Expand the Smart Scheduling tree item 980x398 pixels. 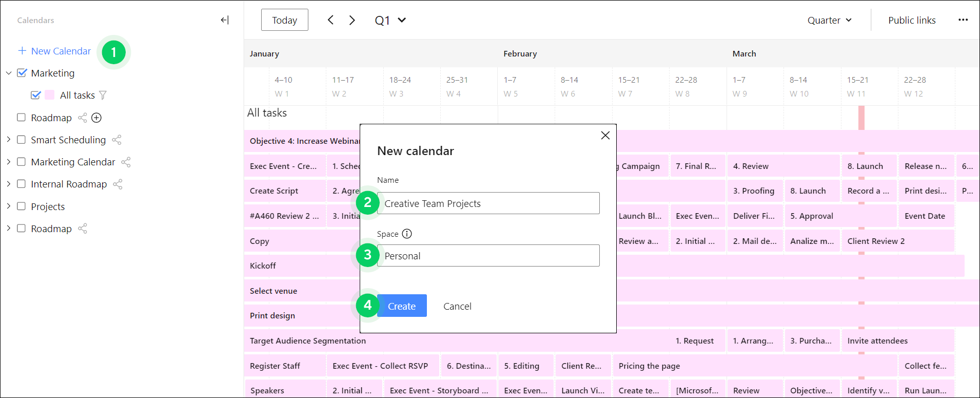9,140
